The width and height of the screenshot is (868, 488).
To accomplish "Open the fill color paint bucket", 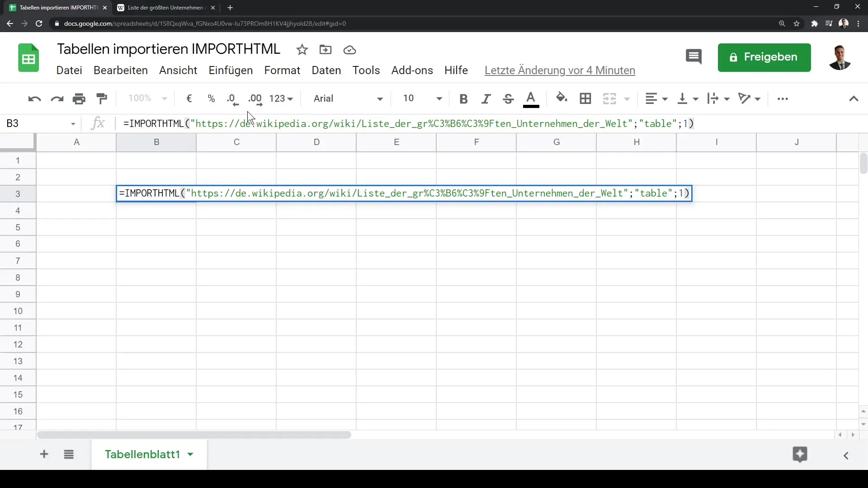I will (x=561, y=98).
